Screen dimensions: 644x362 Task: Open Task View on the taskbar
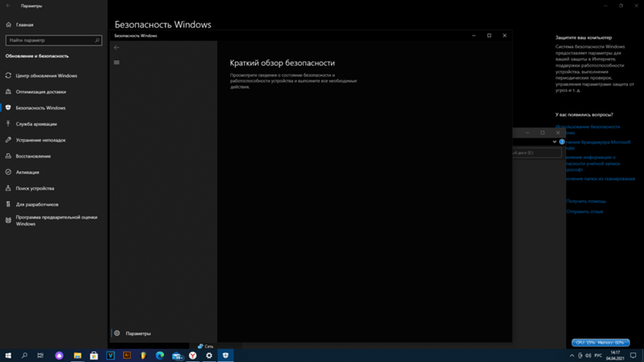click(40, 356)
